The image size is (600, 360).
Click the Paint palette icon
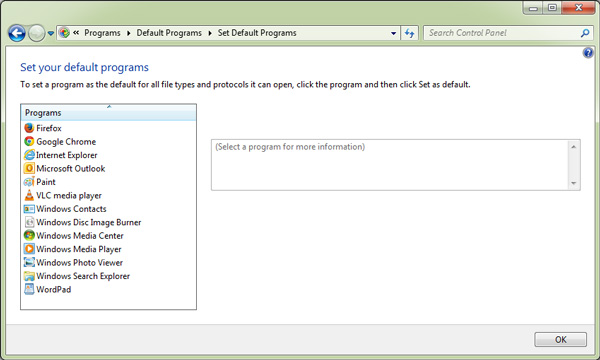pos(29,182)
